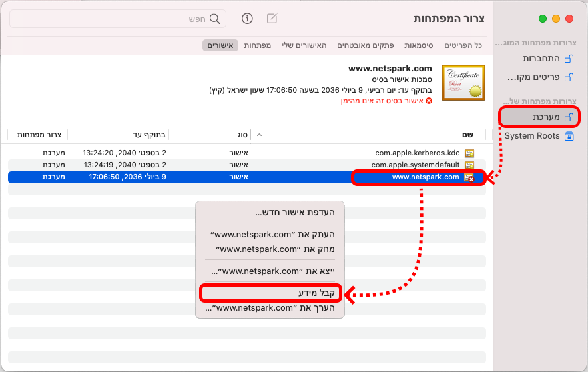
Task: Click the expiry 13:24:20 date cell
Action: tap(124, 153)
